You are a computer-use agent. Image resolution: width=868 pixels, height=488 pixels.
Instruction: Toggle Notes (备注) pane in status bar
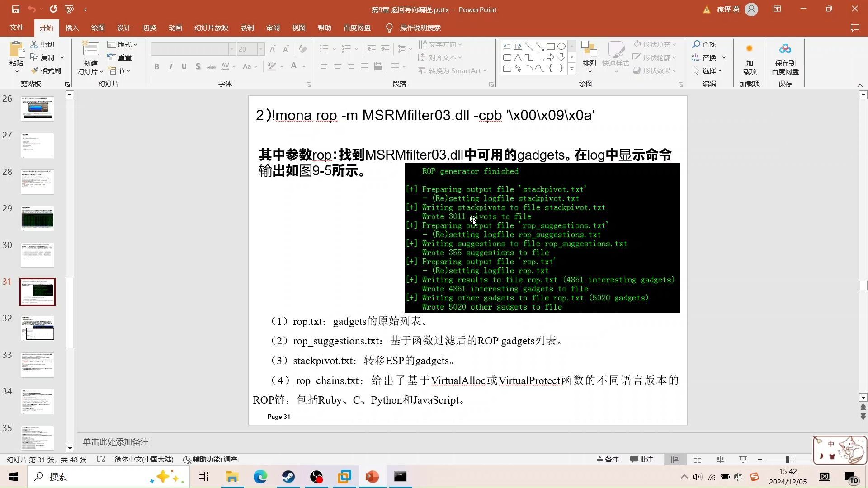[x=608, y=459]
